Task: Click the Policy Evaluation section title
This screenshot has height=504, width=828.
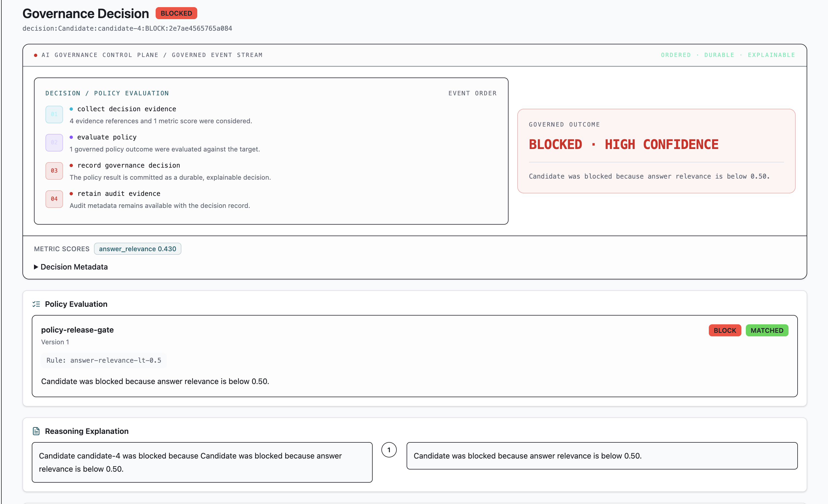Action: point(76,304)
